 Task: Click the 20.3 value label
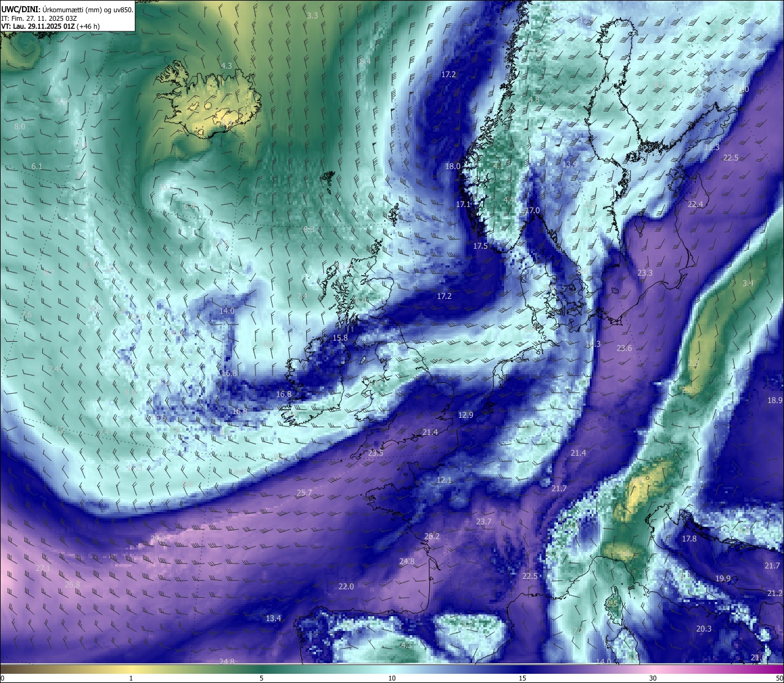click(704, 629)
